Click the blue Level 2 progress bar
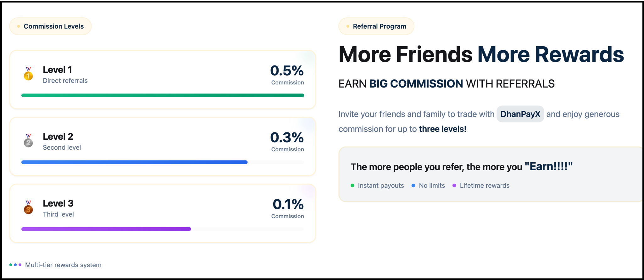This screenshot has width=644, height=280. point(134,162)
